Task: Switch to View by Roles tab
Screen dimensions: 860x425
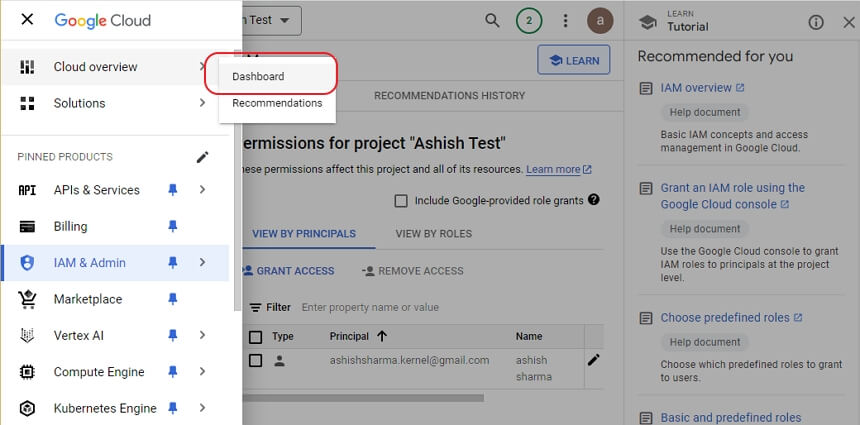Action: [x=433, y=234]
